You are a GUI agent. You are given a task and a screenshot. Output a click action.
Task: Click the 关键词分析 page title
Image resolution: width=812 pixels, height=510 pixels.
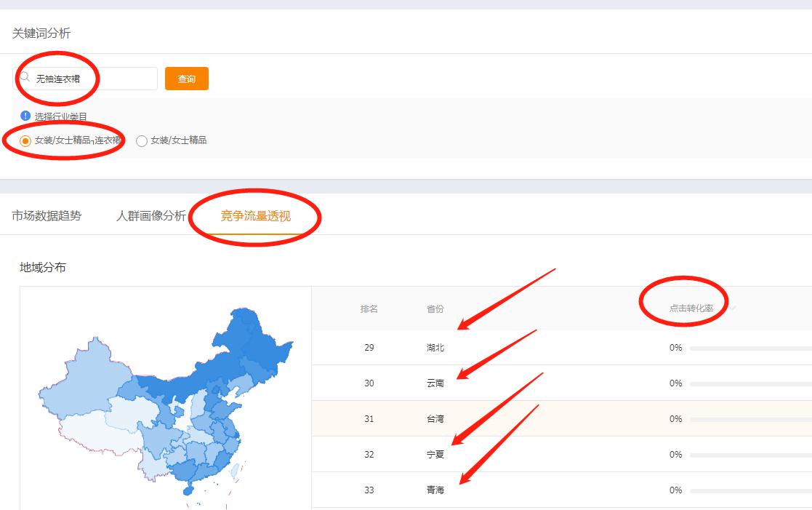tap(41, 33)
